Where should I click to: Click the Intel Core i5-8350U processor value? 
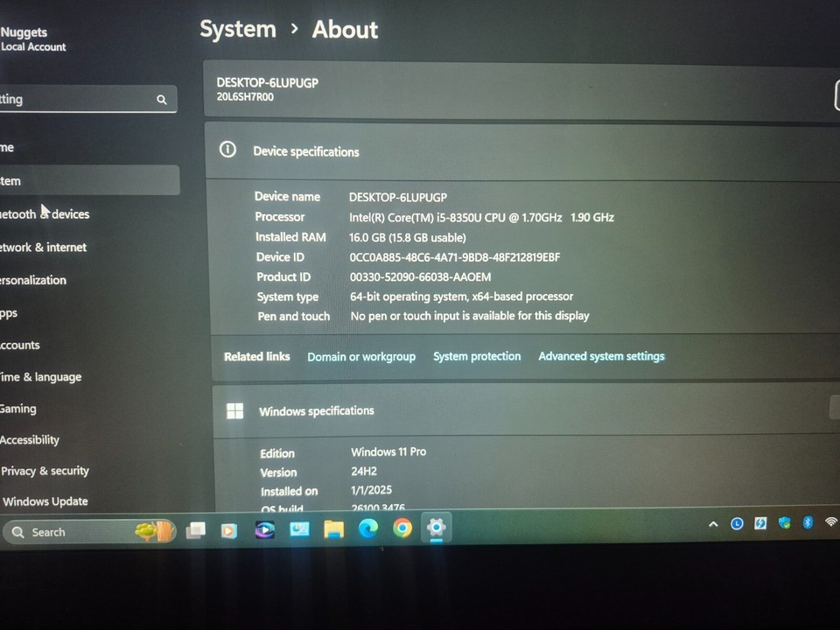(x=481, y=218)
